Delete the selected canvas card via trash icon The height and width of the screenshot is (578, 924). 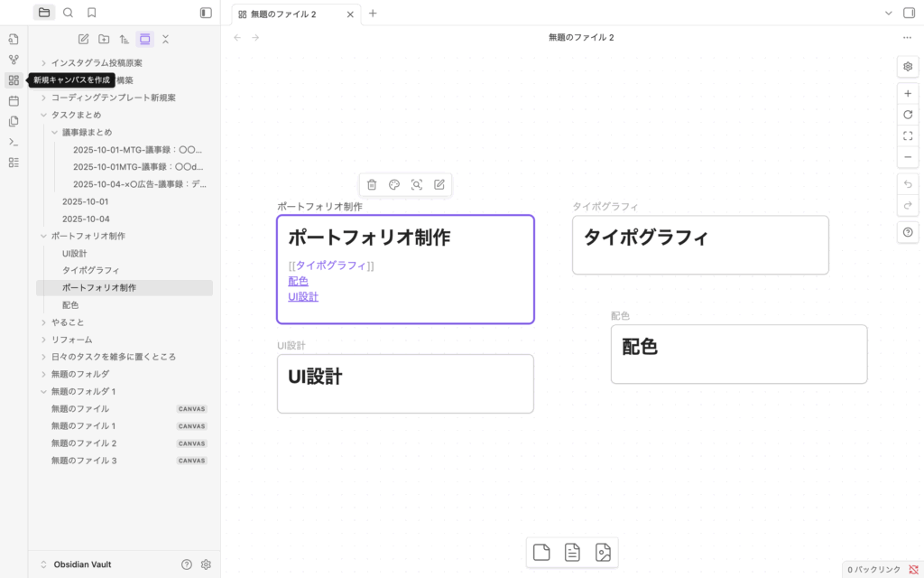(372, 185)
